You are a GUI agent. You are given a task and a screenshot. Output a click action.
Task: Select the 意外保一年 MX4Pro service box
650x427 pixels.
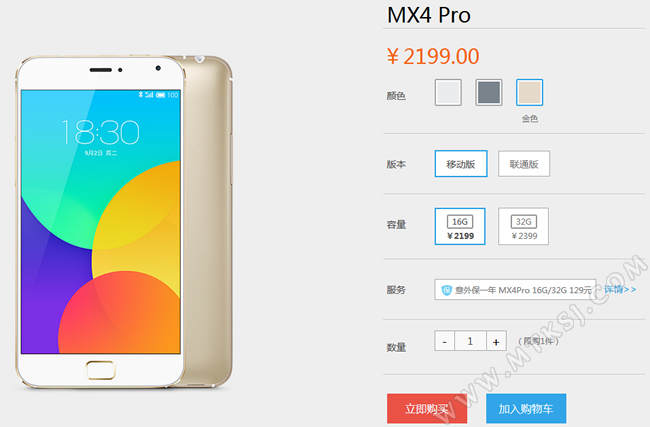(x=515, y=290)
